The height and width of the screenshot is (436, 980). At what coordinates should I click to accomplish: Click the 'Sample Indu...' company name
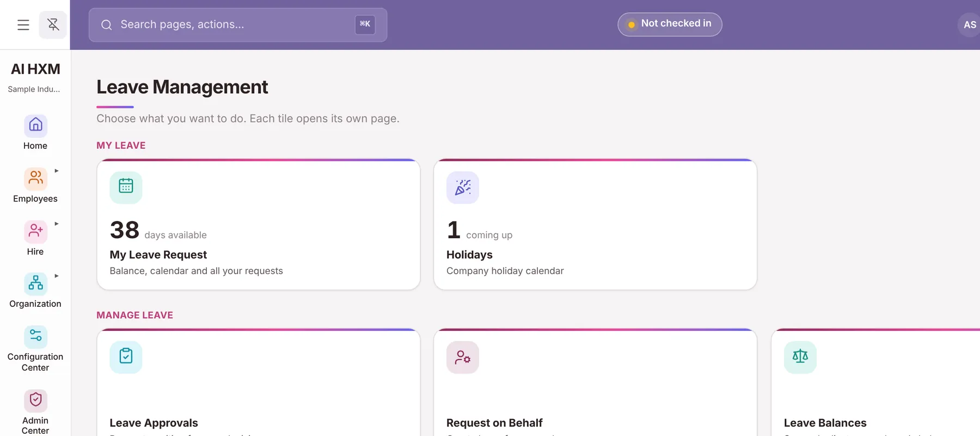34,89
